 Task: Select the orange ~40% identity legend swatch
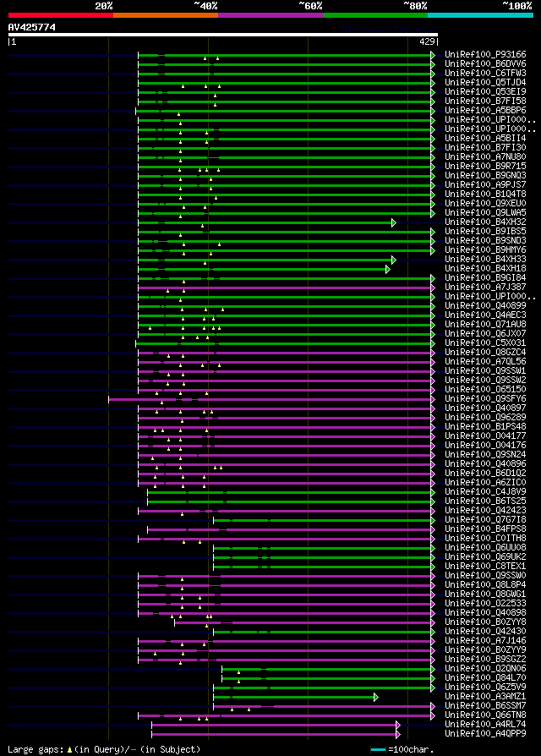[166, 15]
